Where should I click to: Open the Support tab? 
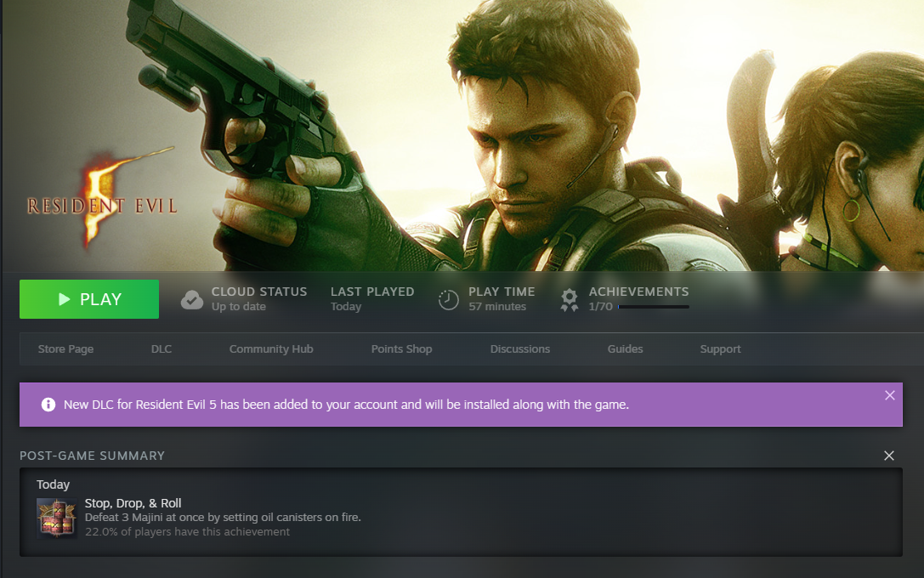[721, 348]
